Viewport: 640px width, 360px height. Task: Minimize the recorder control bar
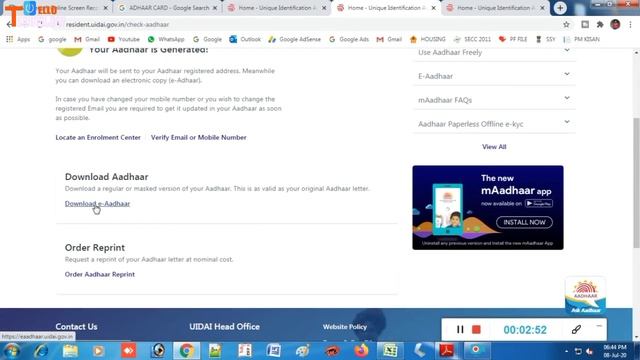[599, 326]
